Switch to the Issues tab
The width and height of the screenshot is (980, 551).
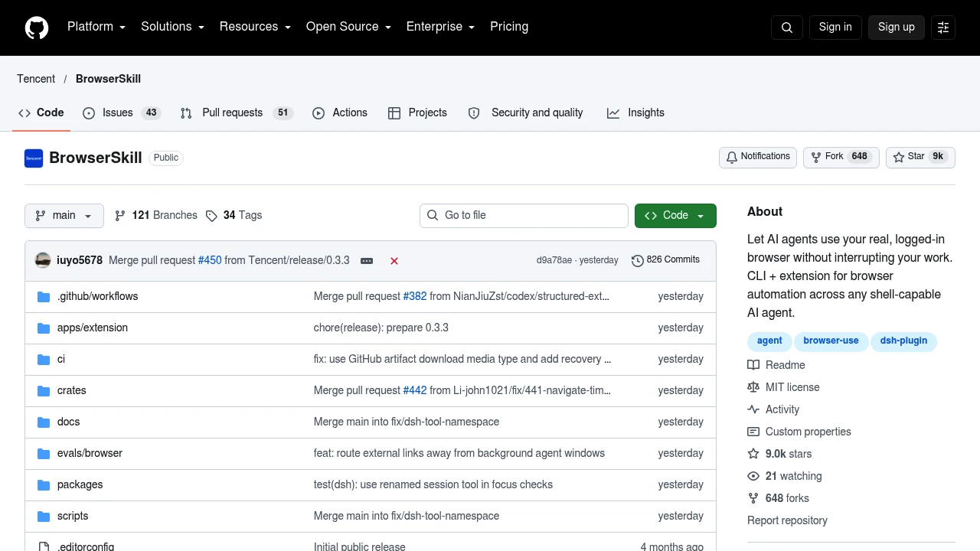tap(122, 112)
